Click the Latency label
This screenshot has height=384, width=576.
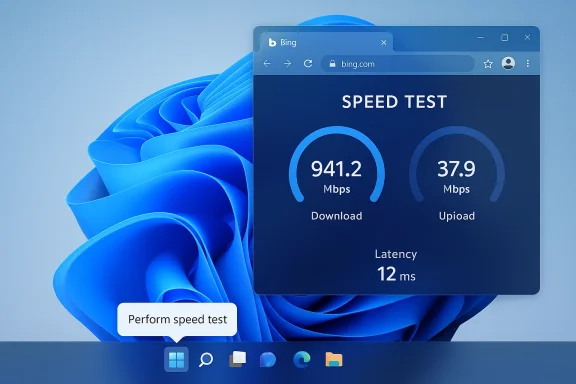coord(396,254)
